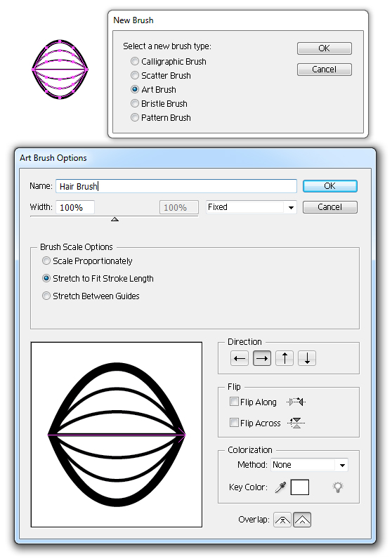This screenshot has height=559, width=392.
Task: Set brush direction to down arrow
Action: (x=307, y=358)
